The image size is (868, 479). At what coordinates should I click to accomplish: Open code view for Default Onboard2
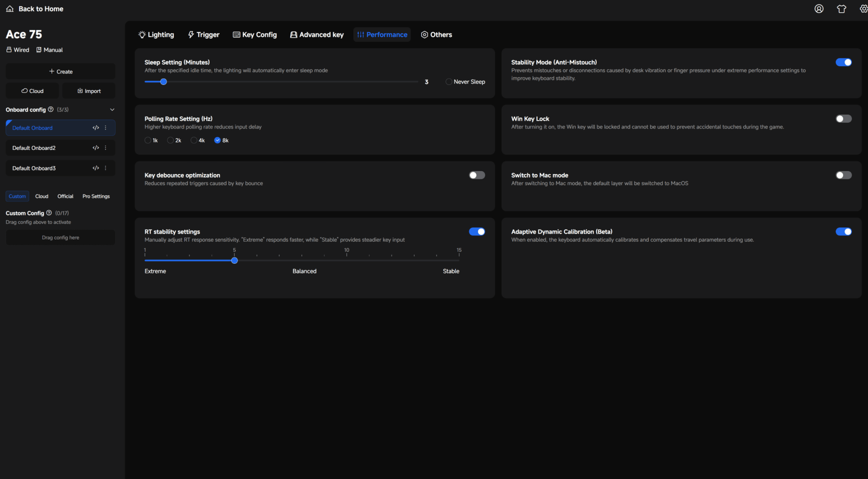pyautogui.click(x=95, y=148)
